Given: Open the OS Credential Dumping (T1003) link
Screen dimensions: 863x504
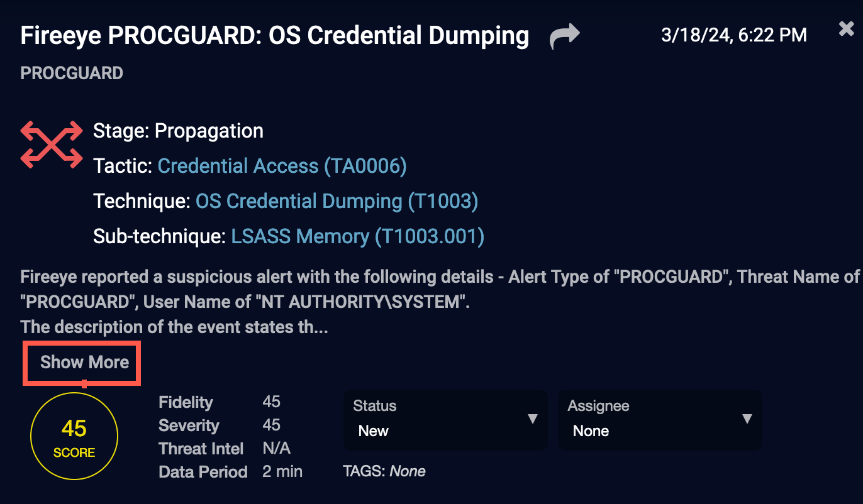Looking at the screenshot, I should (x=337, y=201).
